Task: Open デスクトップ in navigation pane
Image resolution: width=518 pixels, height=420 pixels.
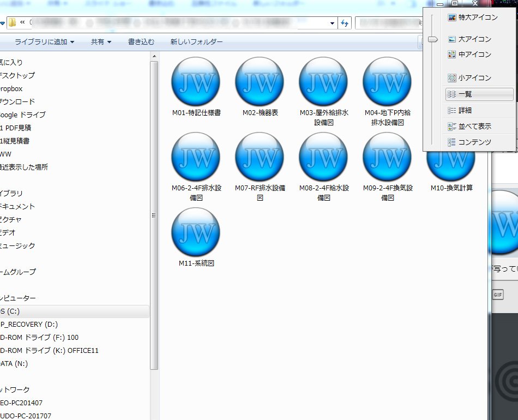Action: [17, 75]
